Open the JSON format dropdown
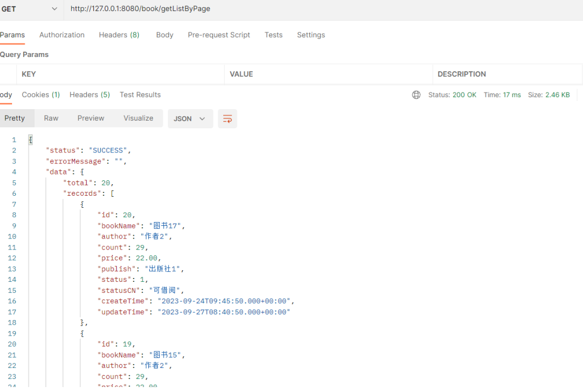 190,118
